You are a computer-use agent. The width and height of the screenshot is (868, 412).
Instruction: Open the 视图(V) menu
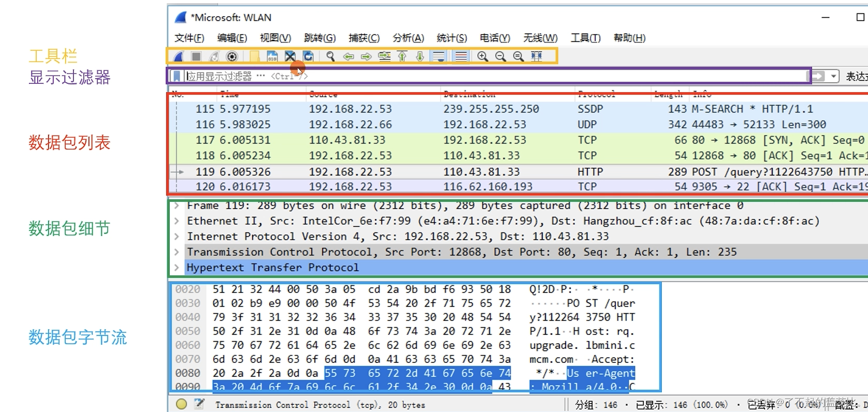[x=276, y=38]
